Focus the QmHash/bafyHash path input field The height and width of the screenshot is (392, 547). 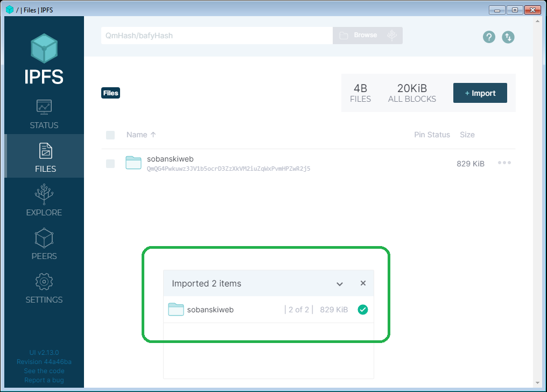[216, 36]
